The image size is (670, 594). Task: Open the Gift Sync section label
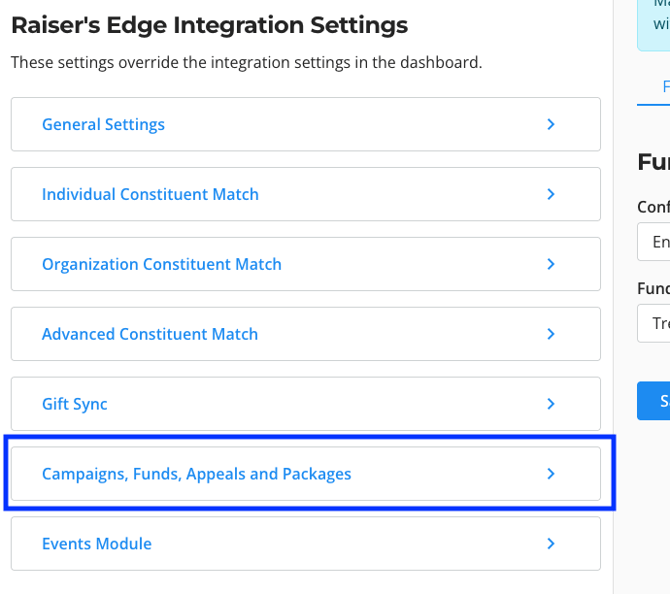point(74,404)
